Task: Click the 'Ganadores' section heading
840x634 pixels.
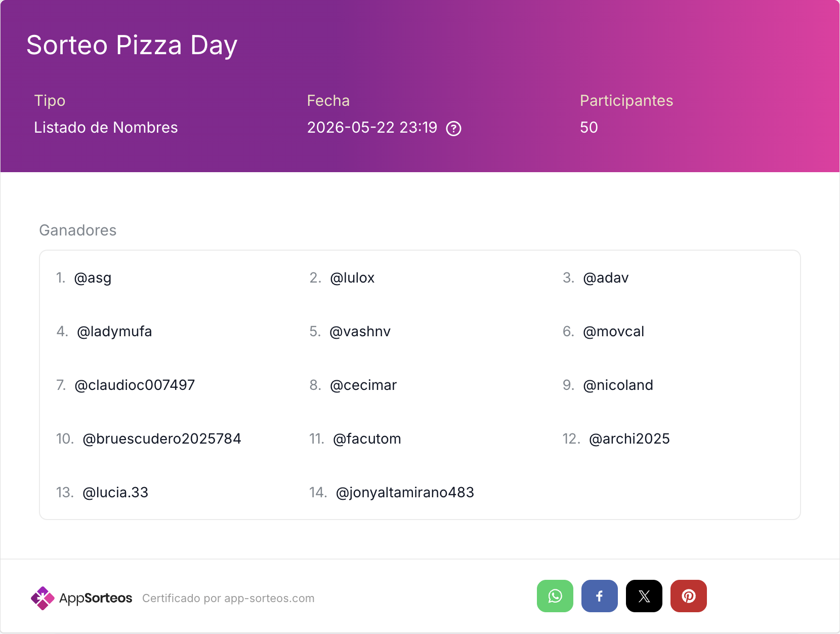Action: (78, 230)
